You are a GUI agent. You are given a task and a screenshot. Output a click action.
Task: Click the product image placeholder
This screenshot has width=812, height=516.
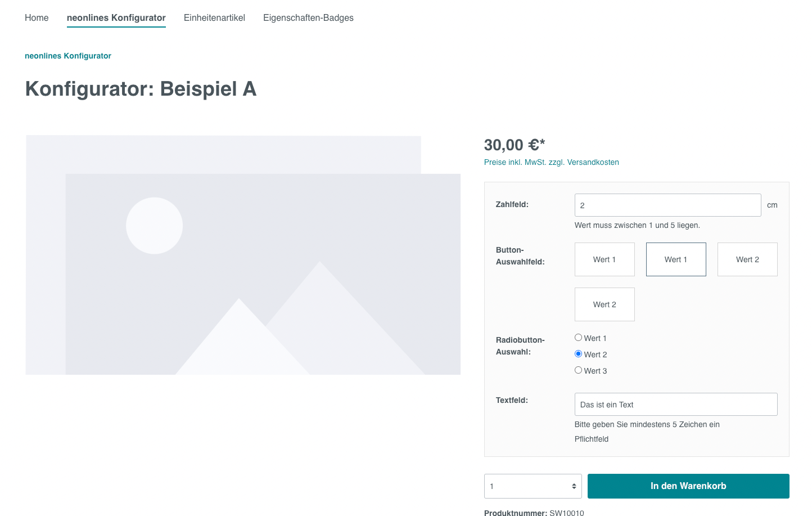point(243,255)
